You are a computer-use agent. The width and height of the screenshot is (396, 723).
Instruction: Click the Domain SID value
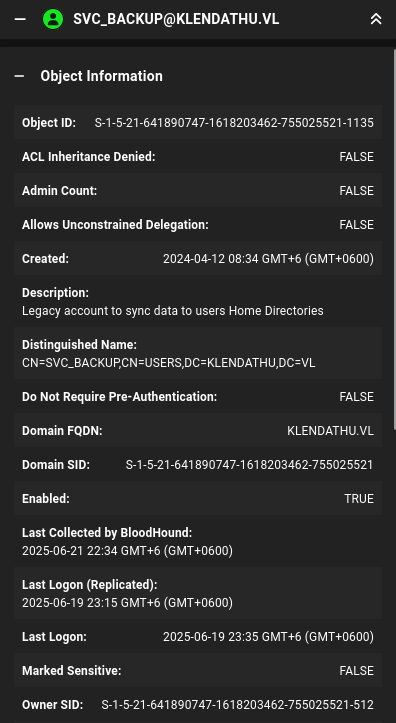click(249, 465)
